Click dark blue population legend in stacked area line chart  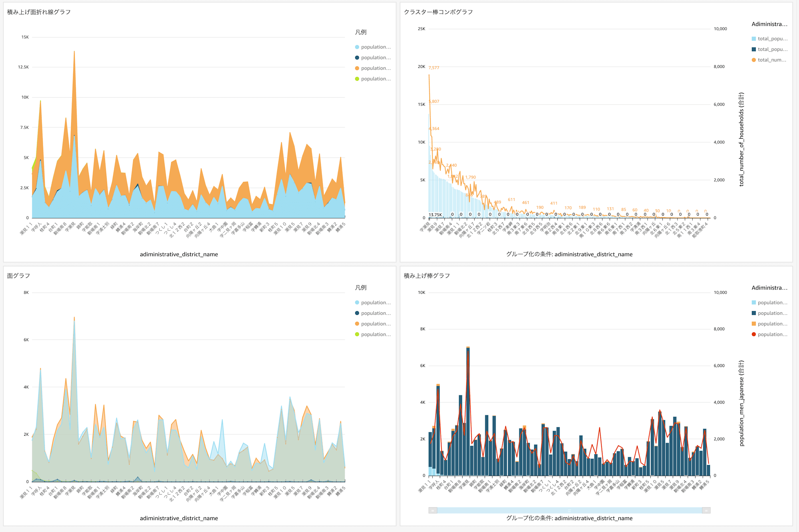(373, 58)
